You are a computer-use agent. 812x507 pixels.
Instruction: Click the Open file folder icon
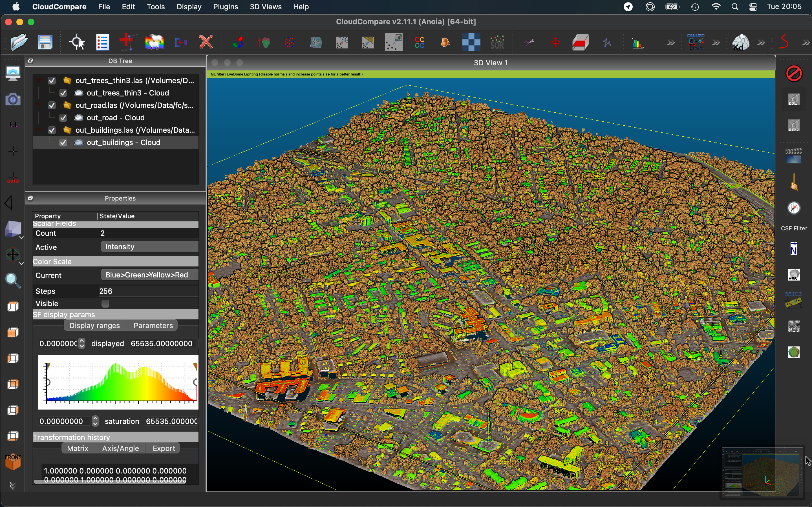pyautogui.click(x=19, y=42)
